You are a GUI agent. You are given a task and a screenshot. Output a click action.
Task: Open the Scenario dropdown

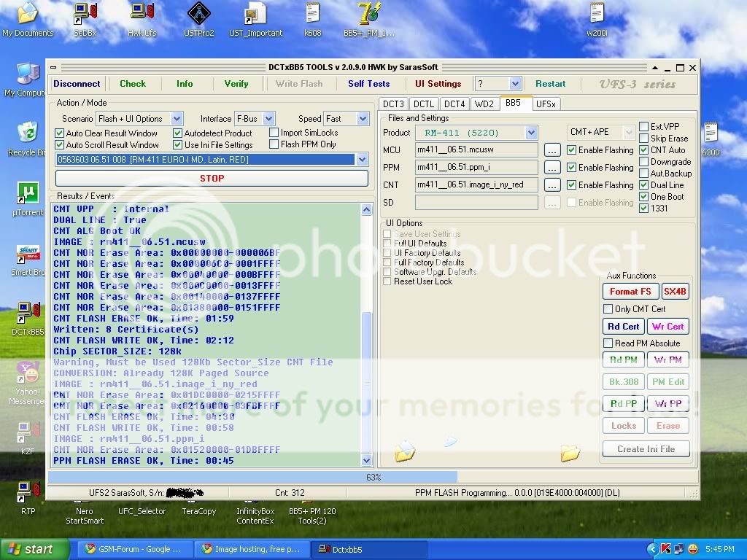pos(177,119)
